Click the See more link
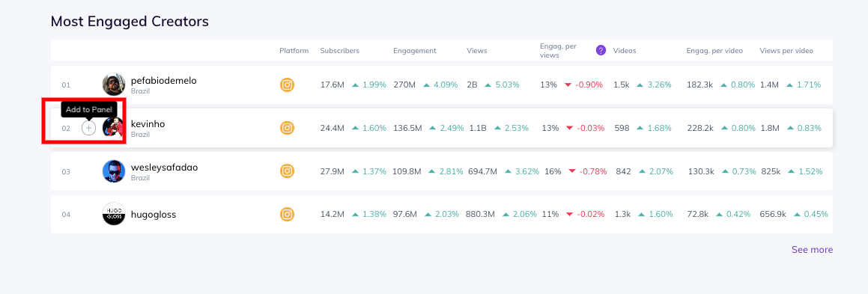Image resolution: width=868 pixels, height=294 pixels. (x=812, y=250)
